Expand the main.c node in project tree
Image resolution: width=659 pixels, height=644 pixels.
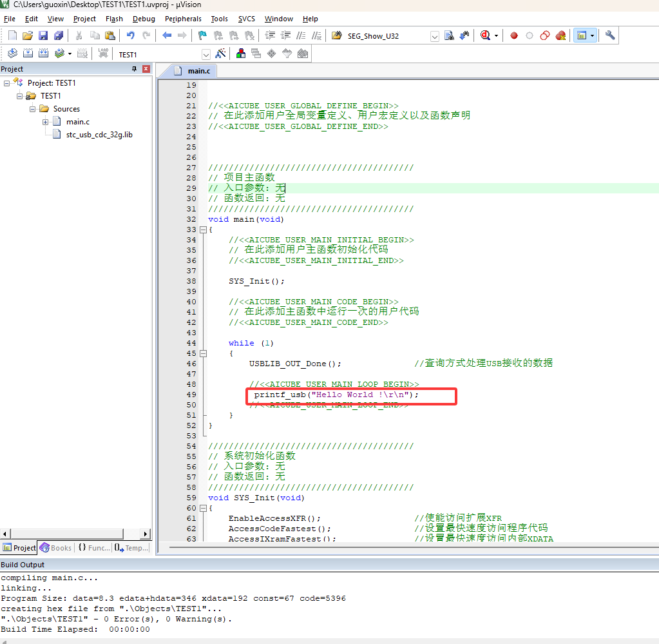tap(45, 122)
